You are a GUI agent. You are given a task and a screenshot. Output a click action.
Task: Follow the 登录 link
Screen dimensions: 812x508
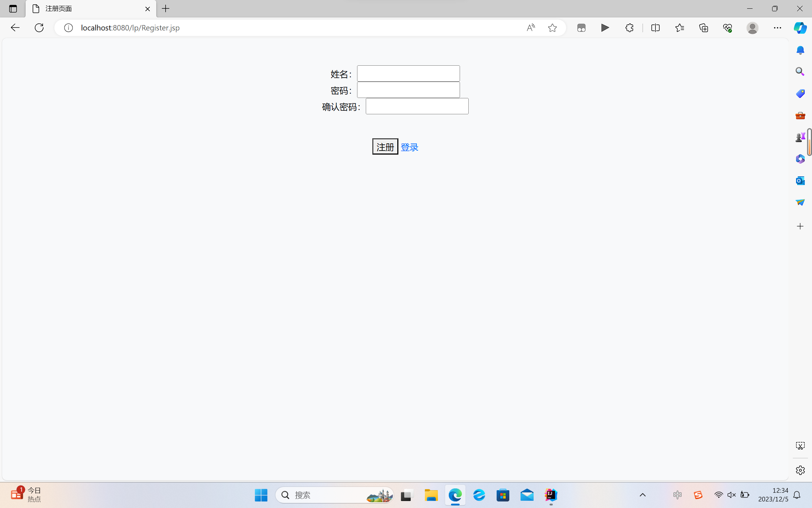[x=409, y=147]
